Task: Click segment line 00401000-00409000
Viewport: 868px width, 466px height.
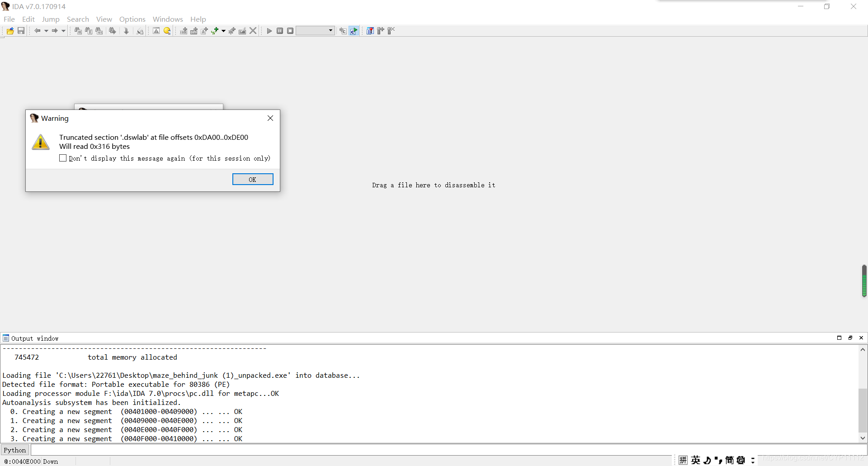Action: point(126,411)
